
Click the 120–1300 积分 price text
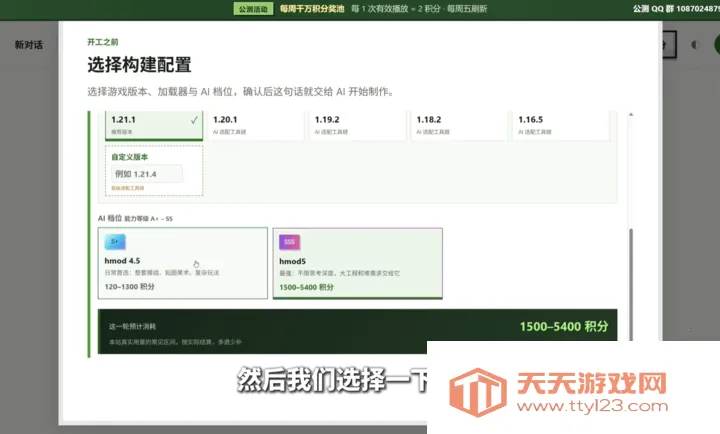(129, 287)
